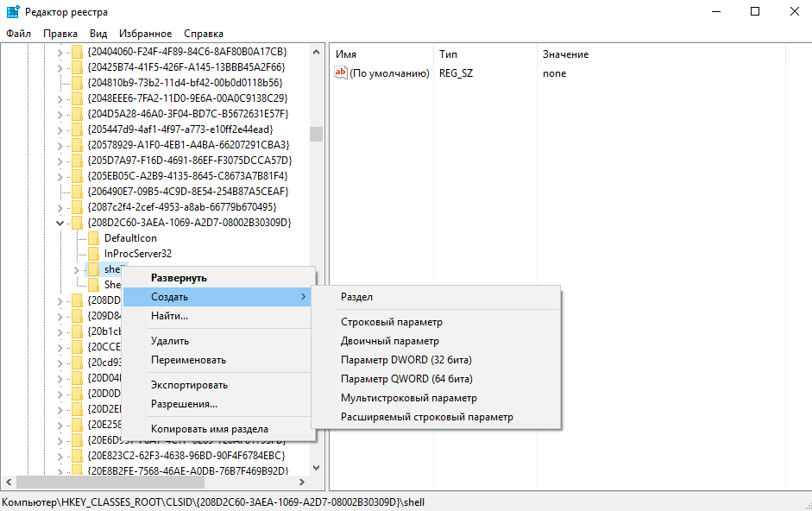Select Параметр DWORD (32 бита)
Viewport: 812px width, 511px height.
tap(406, 360)
